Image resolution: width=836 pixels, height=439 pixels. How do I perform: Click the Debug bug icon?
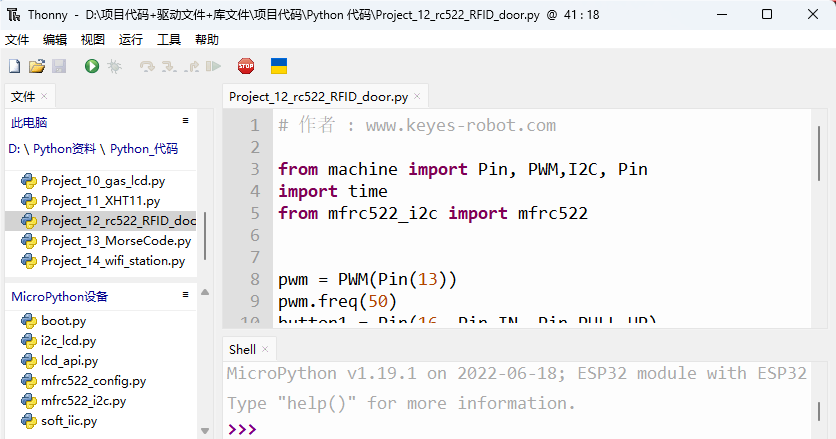[115, 66]
